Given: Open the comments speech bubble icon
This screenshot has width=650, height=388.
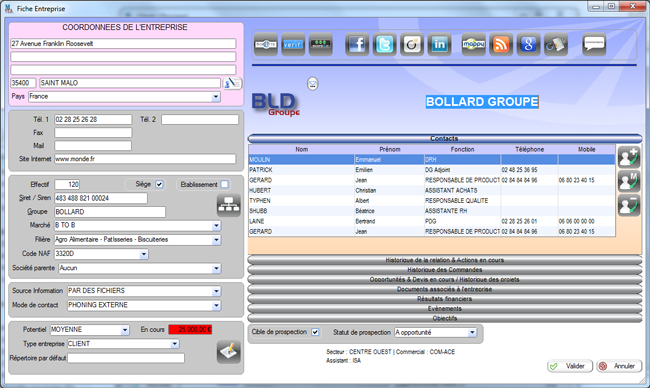Looking at the screenshot, I should point(594,44).
